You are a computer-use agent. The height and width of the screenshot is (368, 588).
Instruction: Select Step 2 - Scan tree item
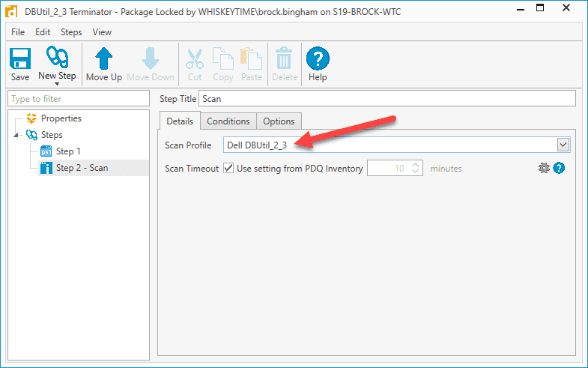point(82,168)
